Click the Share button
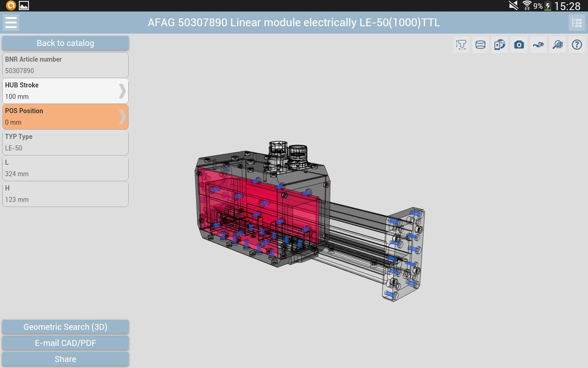Screen dimensions: 588x368 pos(65,359)
